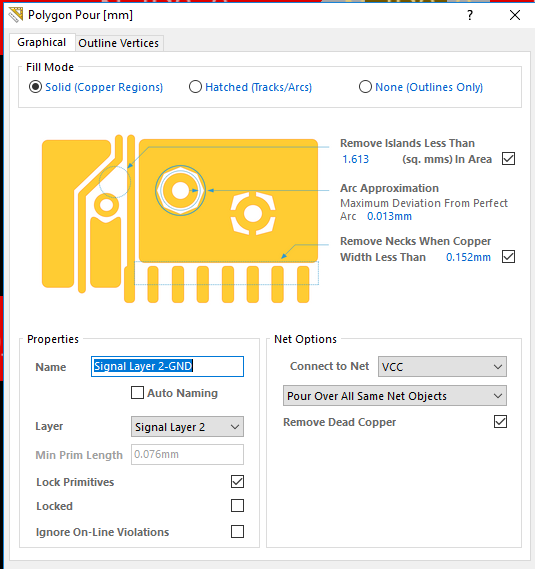This screenshot has height=569, width=535.
Task: Open the Layer dropdown showing Signal Layer 2
Action: (x=187, y=427)
